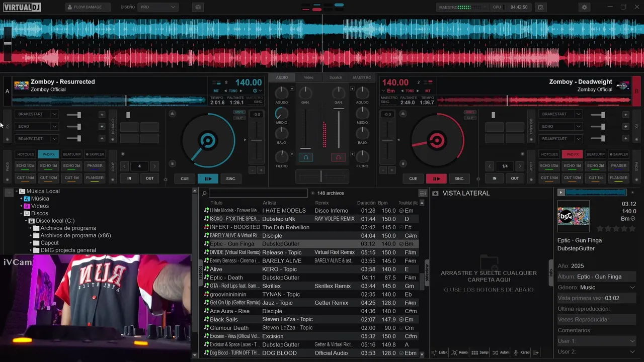Click the fifth rating star in info panel
The height and width of the screenshot is (362, 644).
pyautogui.click(x=632, y=229)
